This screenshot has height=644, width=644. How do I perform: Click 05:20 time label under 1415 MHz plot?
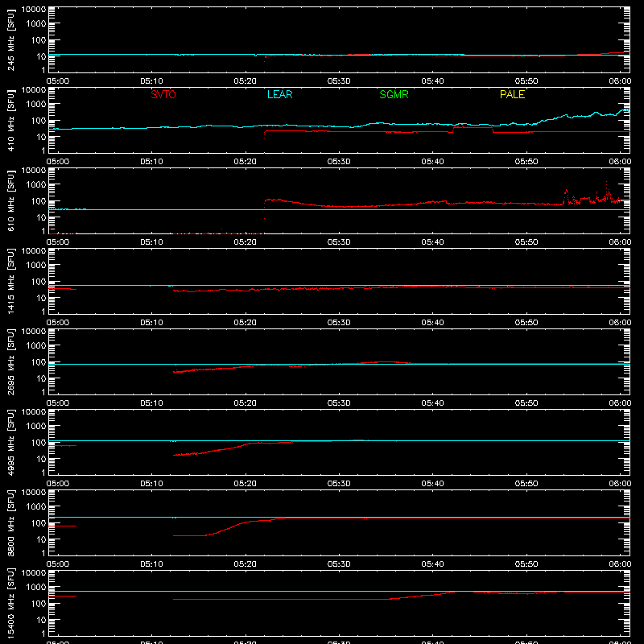[x=246, y=323]
